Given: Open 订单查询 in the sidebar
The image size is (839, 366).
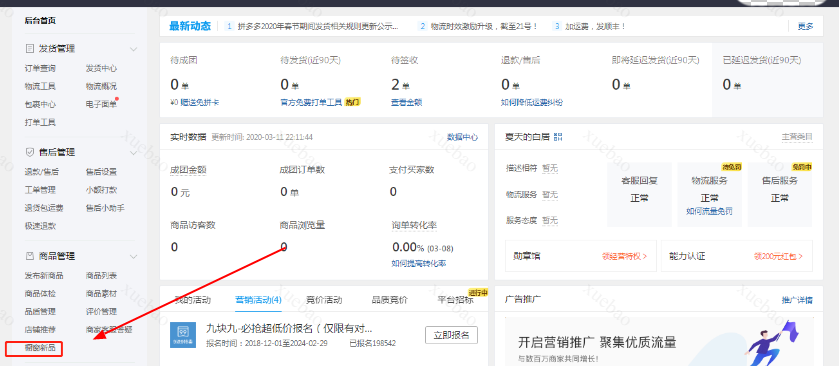Looking at the screenshot, I should pyautogui.click(x=40, y=68).
